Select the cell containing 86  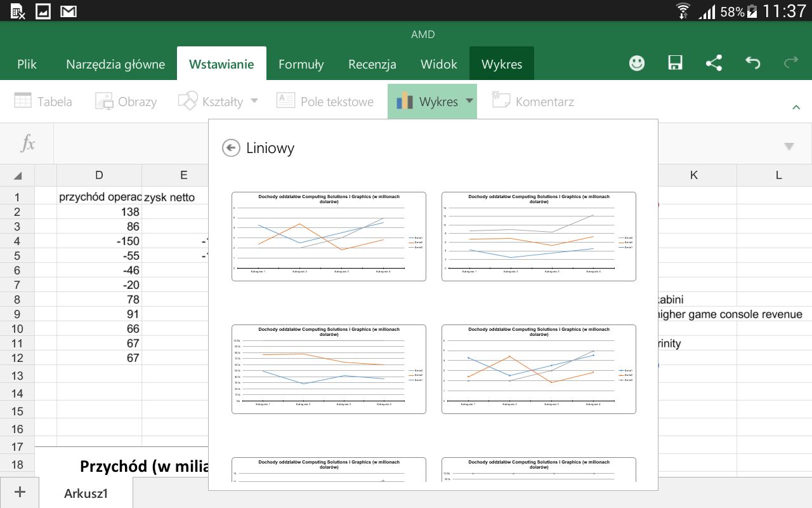(99, 226)
